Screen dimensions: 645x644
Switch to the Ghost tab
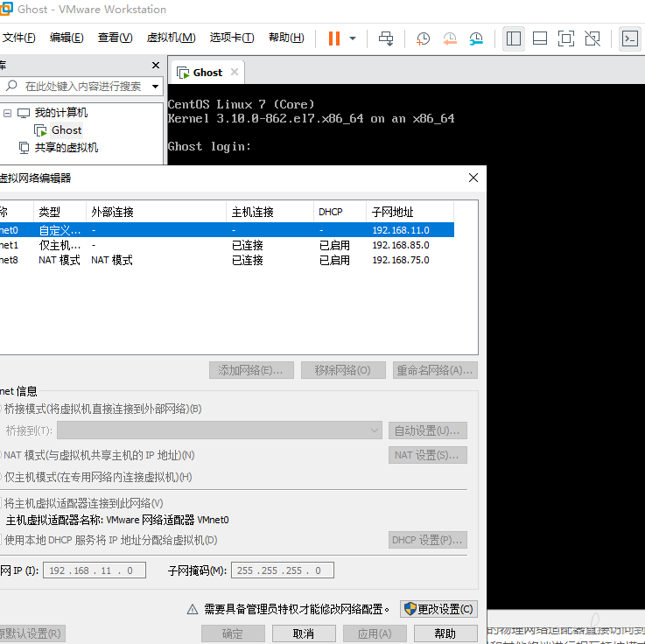pos(207,73)
